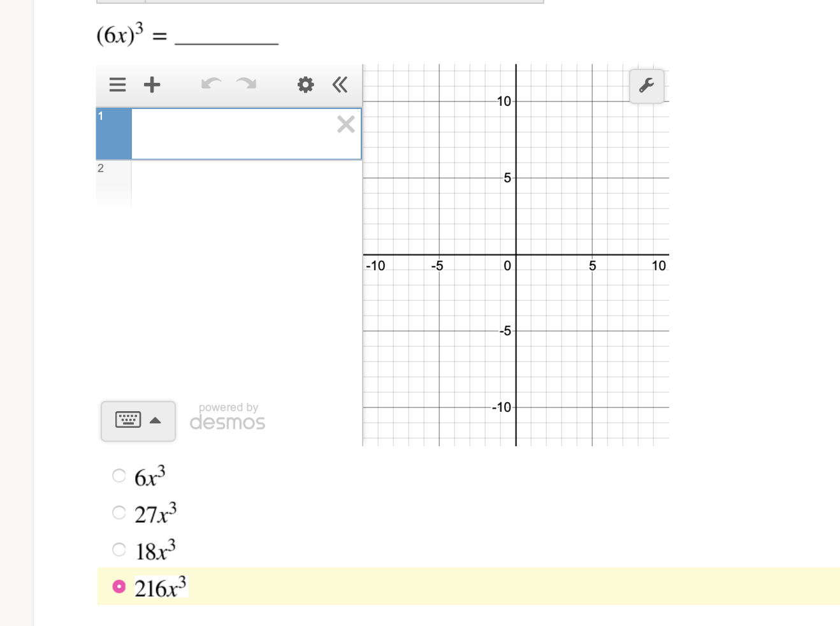Click the graph origin label 0
The image size is (840, 626).
(x=507, y=266)
